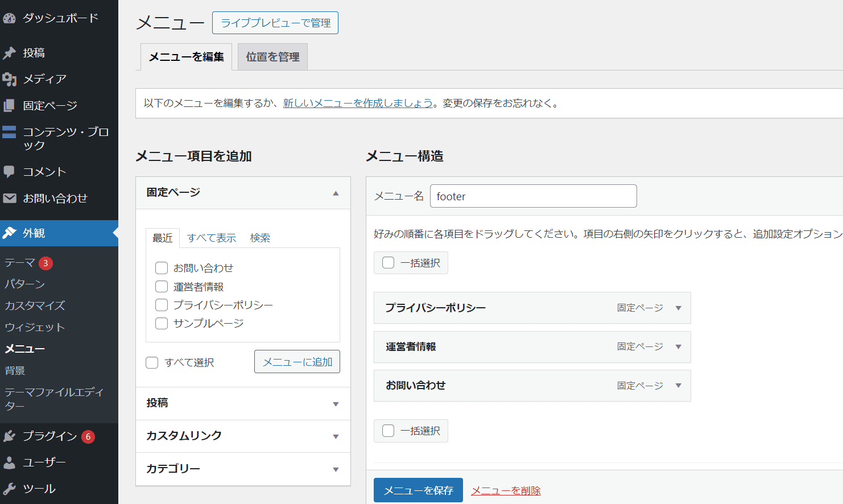This screenshot has width=843, height=504.
Task: Check the 運営者情報 page checkbox
Action: point(162,287)
